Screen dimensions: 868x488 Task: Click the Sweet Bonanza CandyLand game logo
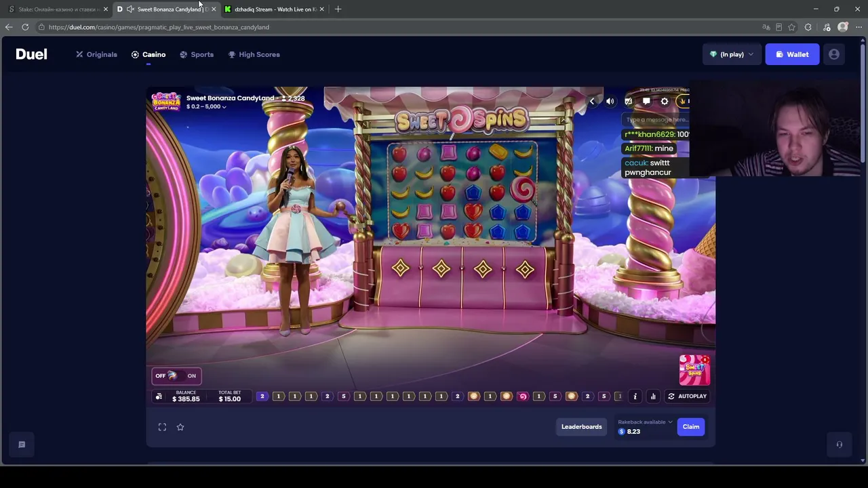click(165, 102)
